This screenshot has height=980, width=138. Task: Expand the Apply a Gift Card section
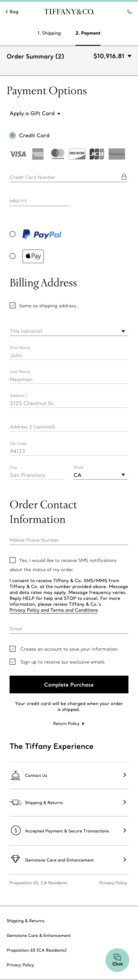tap(35, 113)
